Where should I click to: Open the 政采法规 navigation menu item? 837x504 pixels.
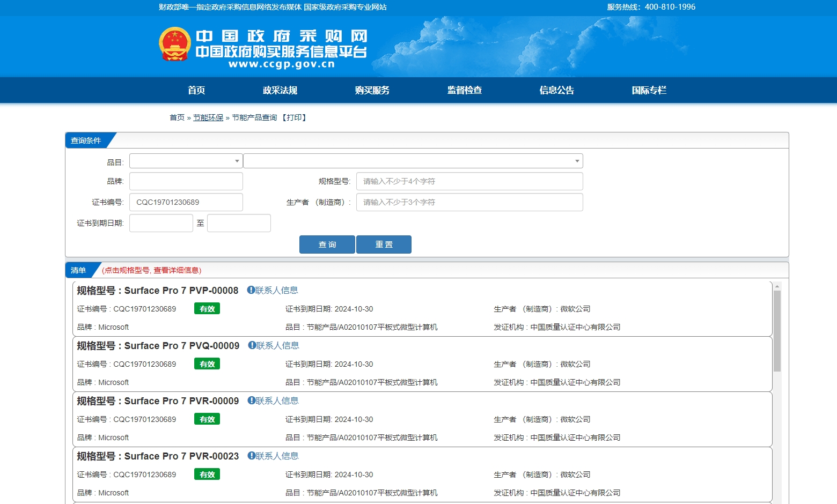(280, 90)
